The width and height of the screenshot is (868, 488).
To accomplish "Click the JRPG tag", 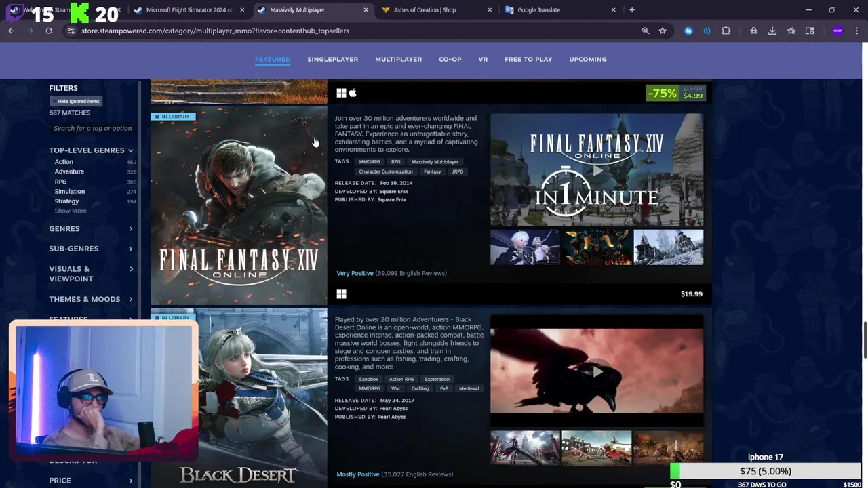I will point(458,171).
